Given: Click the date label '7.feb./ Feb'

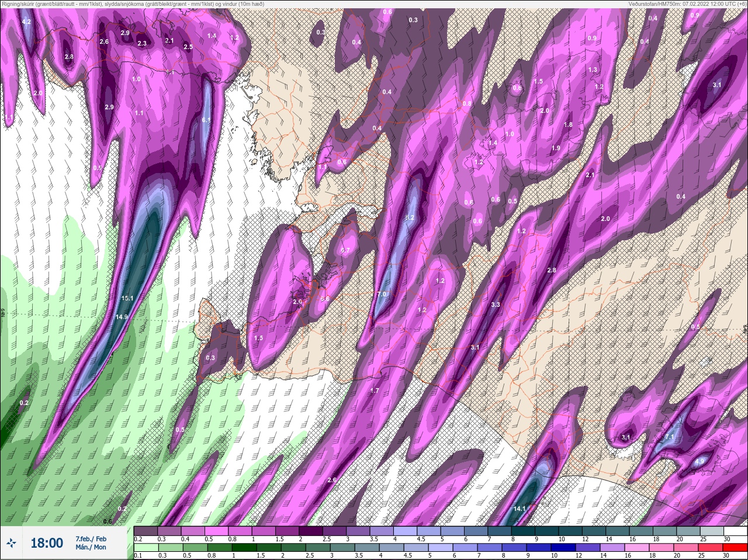Looking at the screenshot, I should [x=91, y=538].
